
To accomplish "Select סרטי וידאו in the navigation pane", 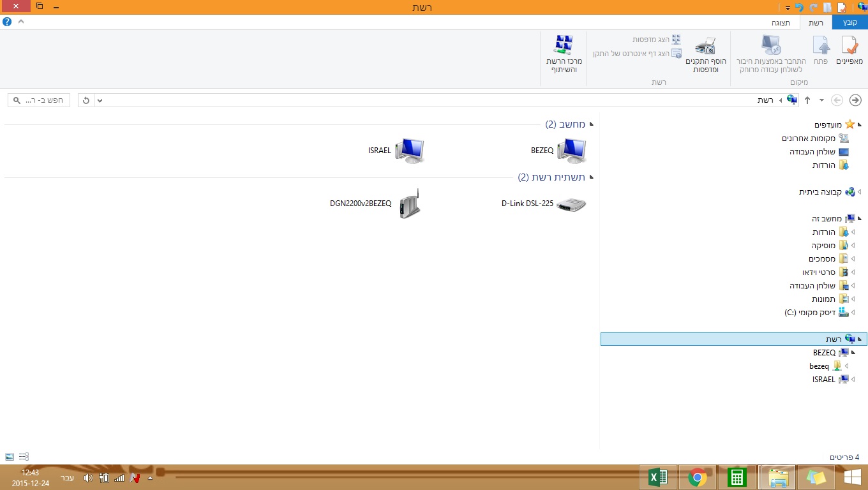I will (x=826, y=272).
